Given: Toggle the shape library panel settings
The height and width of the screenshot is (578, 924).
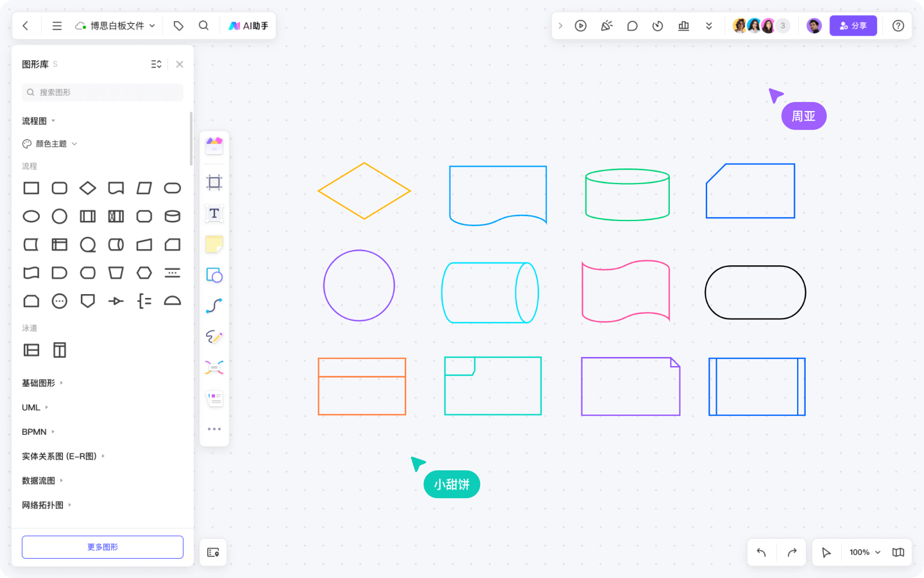Looking at the screenshot, I should point(156,65).
